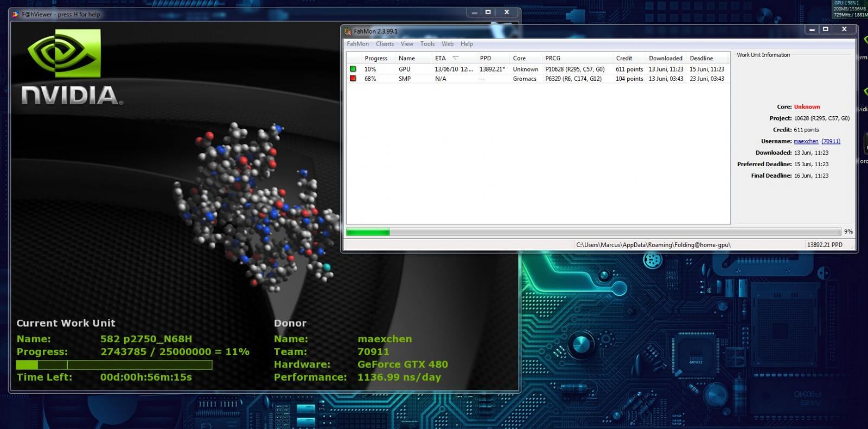This screenshot has width=868, height=429.
Task: Close the F@hViewer window
Action: click(x=507, y=12)
